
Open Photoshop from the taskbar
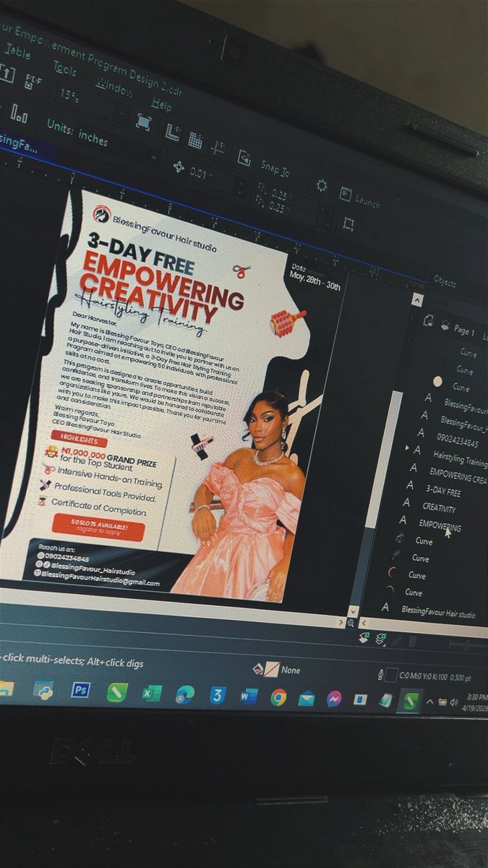[x=80, y=691]
